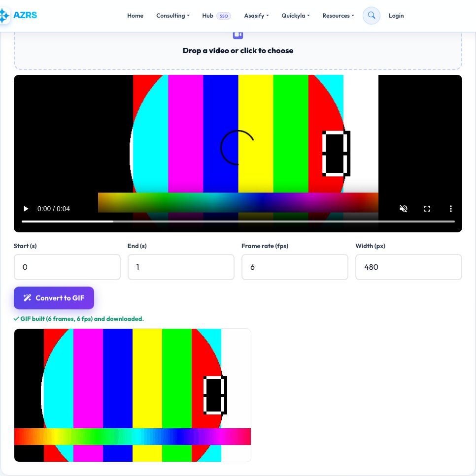This screenshot has width=476, height=476.
Task: Enter fullscreen video mode
Action: 427,209
